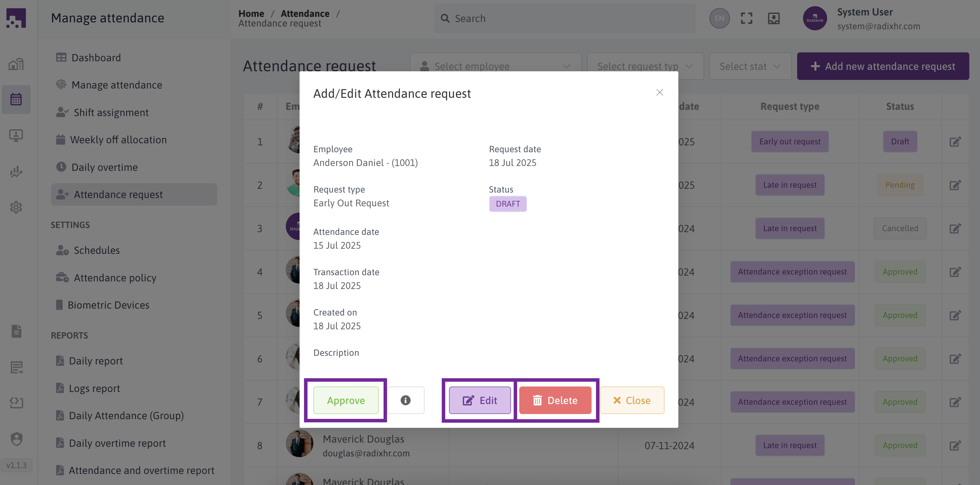The height and width of the screenshot is (485, 980).
Task: Open Shift assignment in sidebar menu
Action: tap(111, 112)
